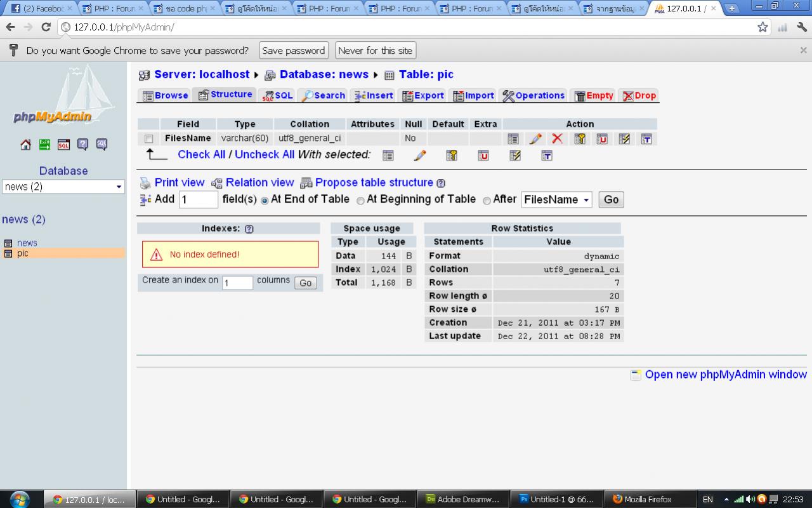Viewport: 812px width, 508px height.
Task: Reload the page in Chrome
Action: [x=46, y=27]
